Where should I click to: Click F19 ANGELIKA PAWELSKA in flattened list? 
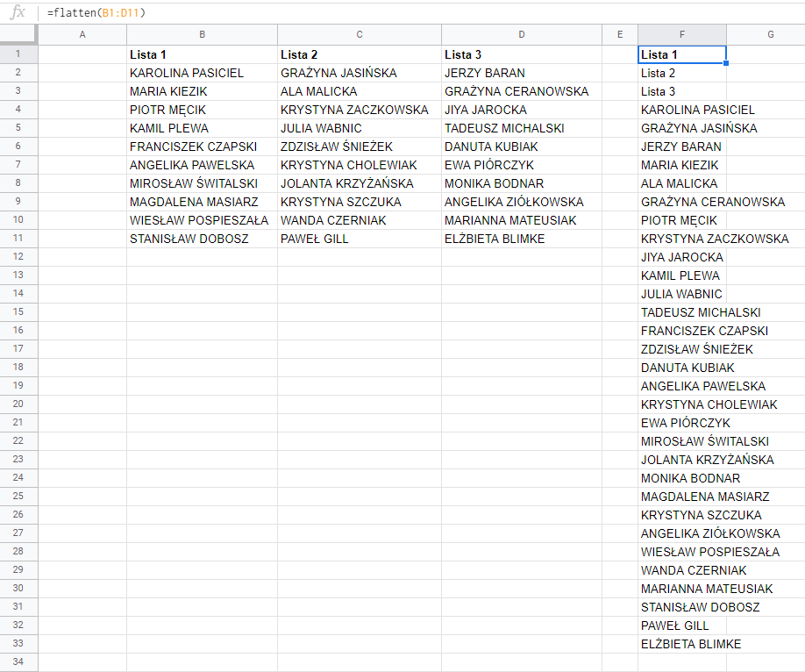click(681, 386)
